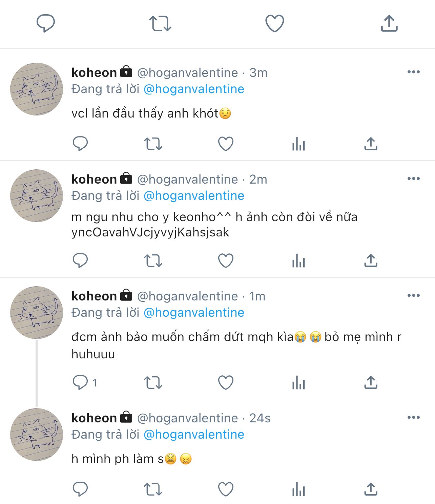Screen dimensions: 435x504
Task: Retweet the 'đcm ảnh bảo' tweet
Action: click(153, 383)
